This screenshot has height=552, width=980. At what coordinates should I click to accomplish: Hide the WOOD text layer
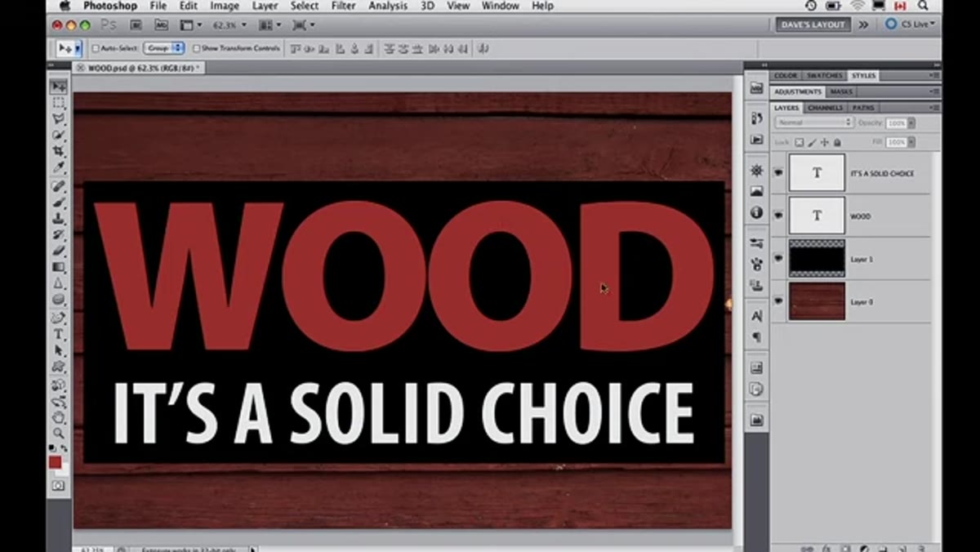point(778,216)
